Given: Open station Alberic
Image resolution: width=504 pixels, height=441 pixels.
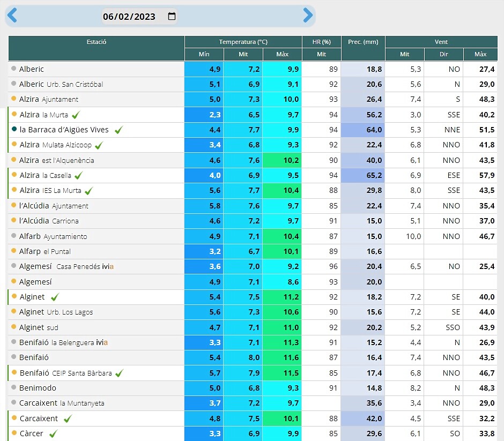Looking at the screenshot, I should 31,69.
